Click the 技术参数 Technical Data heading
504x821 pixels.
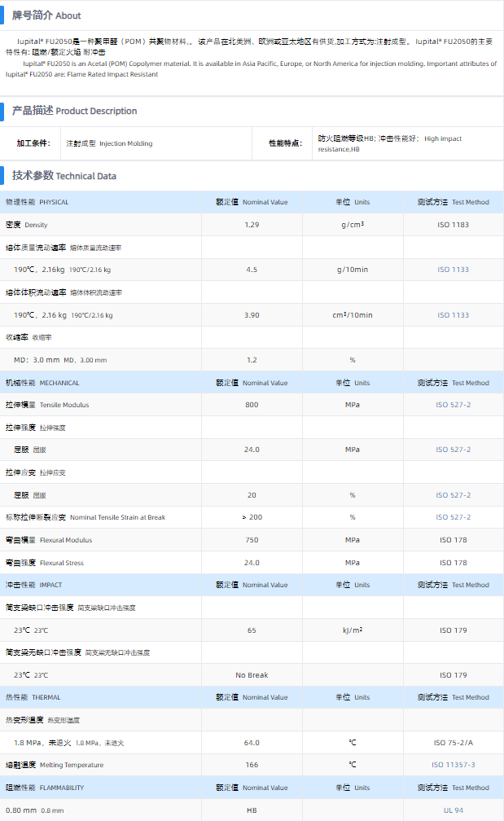pos(64,175)
